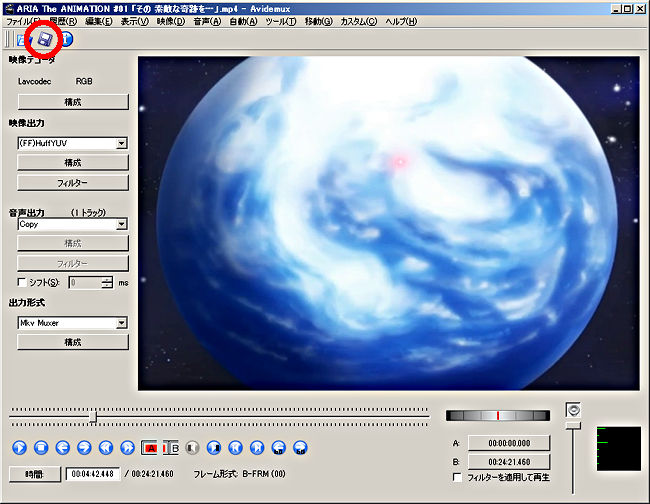This screenshot has width=650, height=504.
Task: Click selection B time 00:24:21.460 button
Action: 509,462
